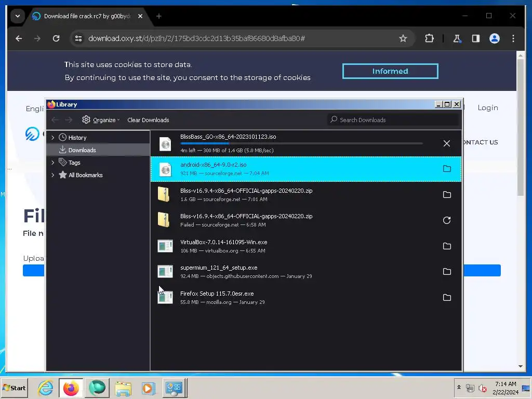Click the supermium setup file icon
This screenshot has width=532, height=399.
click(x=165, y=271)
